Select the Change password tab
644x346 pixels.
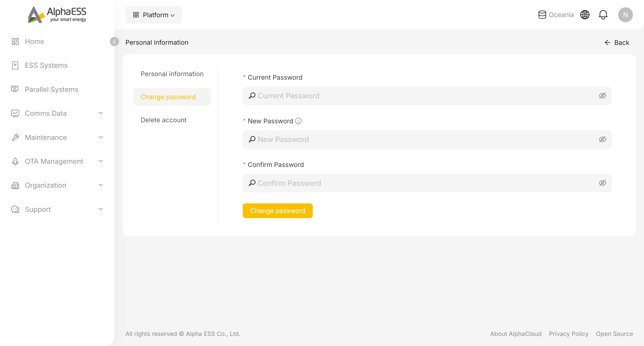click(x=172, y=97)
